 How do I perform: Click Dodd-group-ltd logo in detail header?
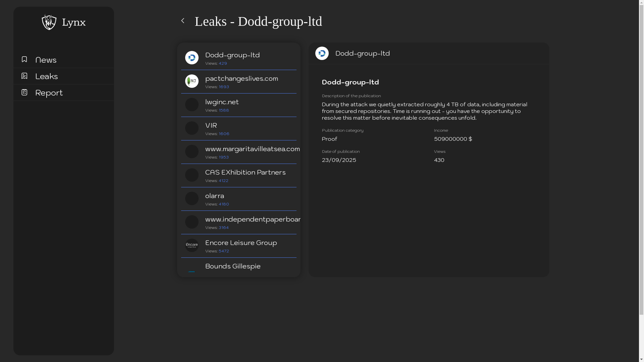(x=322, y=53)
